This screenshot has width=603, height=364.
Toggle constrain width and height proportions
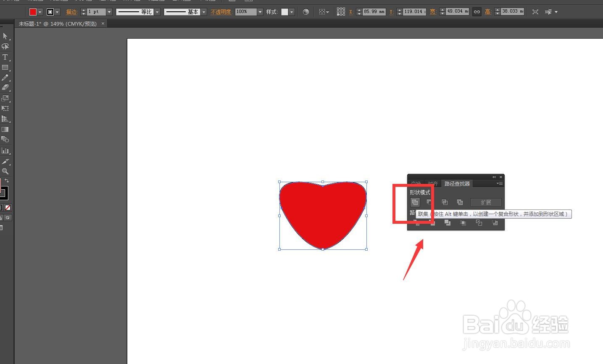(477, 12)
